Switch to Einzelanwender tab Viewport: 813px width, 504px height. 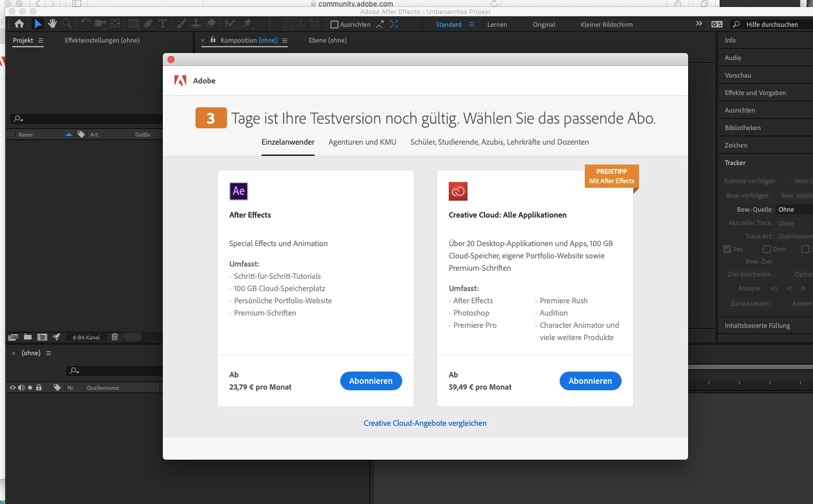[x=288, y=142]
